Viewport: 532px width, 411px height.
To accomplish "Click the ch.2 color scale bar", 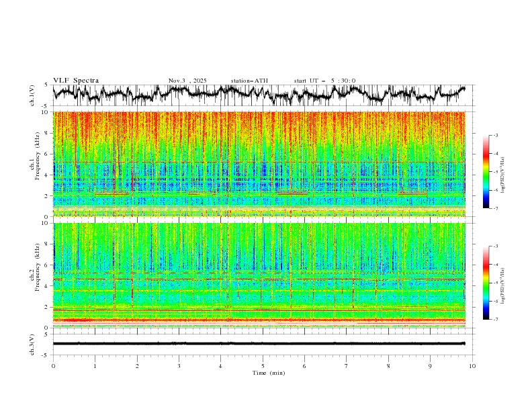I will pos(486,283).
